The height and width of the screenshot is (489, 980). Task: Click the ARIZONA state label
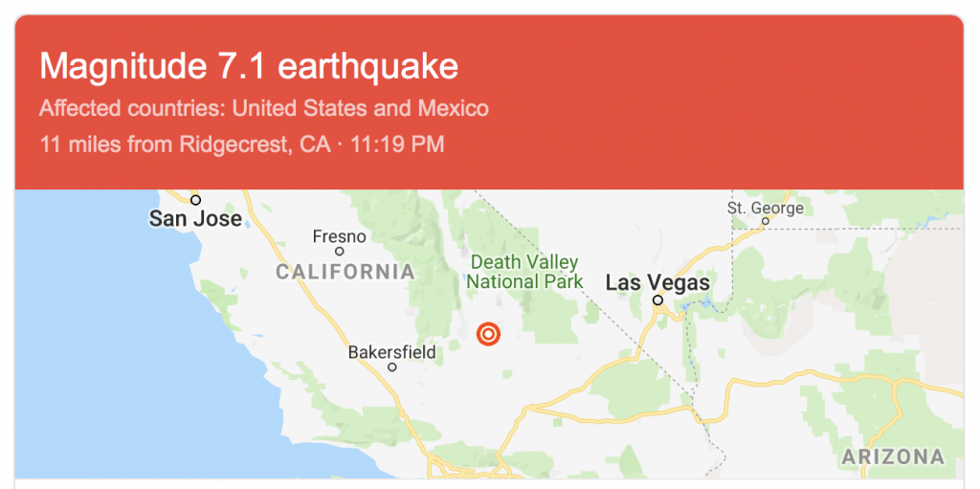(x=892, y=456)
